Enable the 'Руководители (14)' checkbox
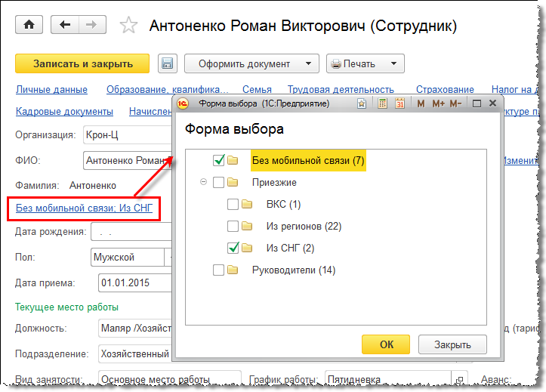Screen dimensions: 546x392 pyautogui.click(x=219, y=270)
